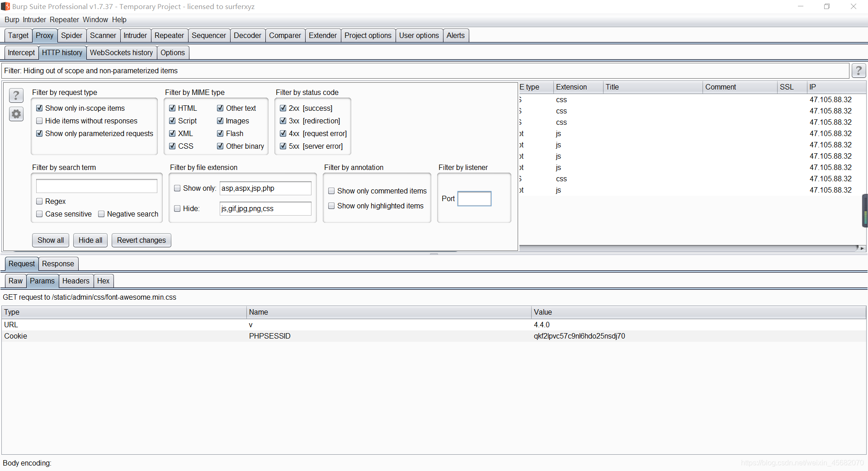Switch to the Intercept sub-tab
The image size is (868, 471).
click(x=21, y=52)
